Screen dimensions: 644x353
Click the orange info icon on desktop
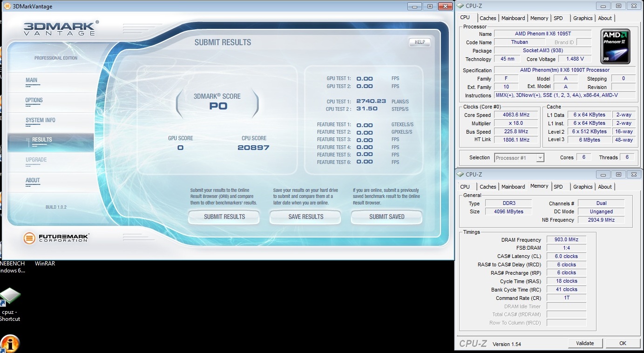pos(10,344)
